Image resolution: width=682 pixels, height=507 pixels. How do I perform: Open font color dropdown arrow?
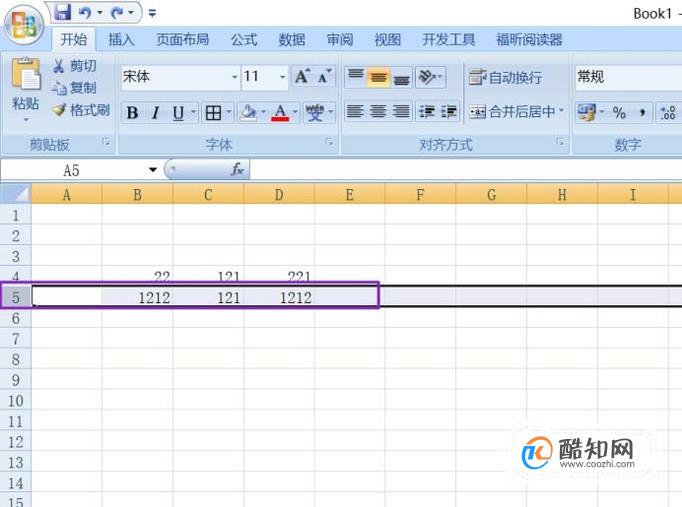(x=295, y=112)
